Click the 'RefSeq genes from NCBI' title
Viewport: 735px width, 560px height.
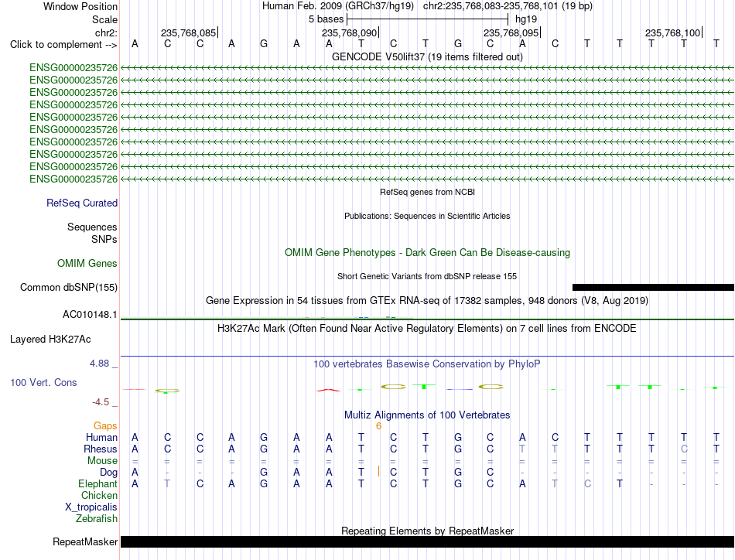pyautogui.click(x=427, y=192)
